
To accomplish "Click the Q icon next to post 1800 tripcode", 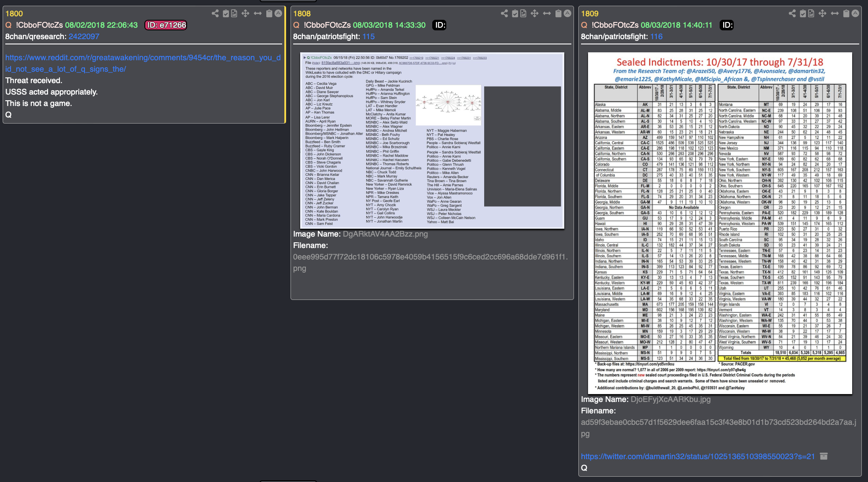I will click(8, 25).
